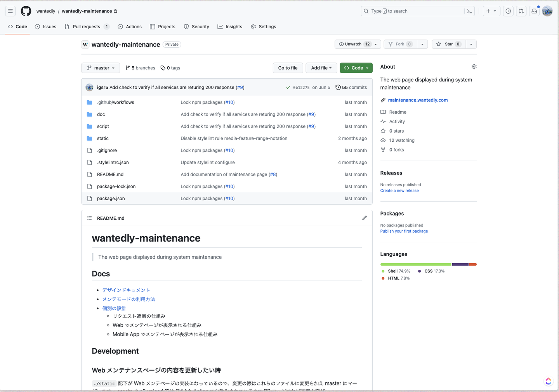
Task: Open the Add file dropdown
Action: (321, 68)
